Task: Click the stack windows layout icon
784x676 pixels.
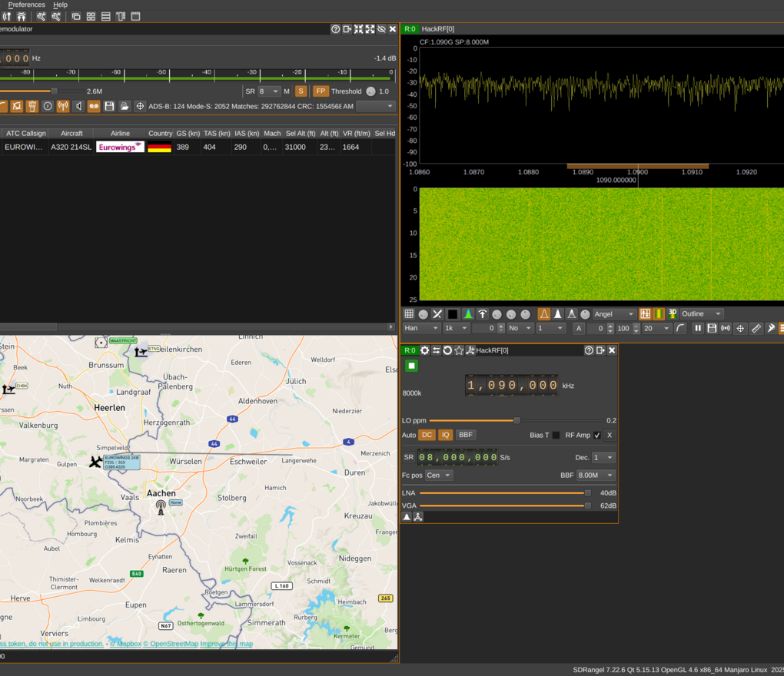Action: [106, 16]
